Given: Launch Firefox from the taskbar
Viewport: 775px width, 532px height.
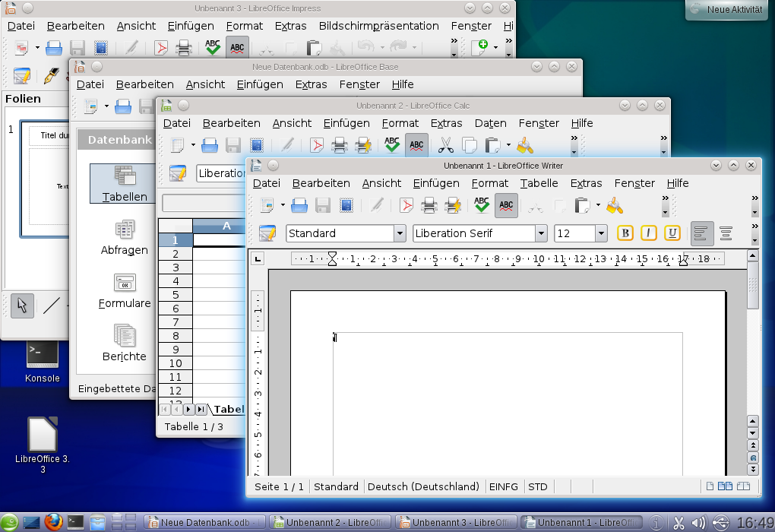Looking at the screenshot, I should pos(53,522).
